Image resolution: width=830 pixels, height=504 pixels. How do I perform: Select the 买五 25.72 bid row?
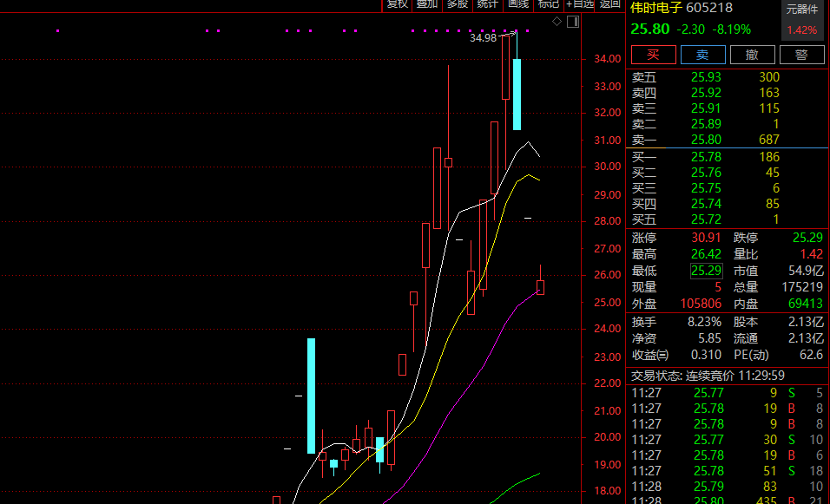point(728,219)
